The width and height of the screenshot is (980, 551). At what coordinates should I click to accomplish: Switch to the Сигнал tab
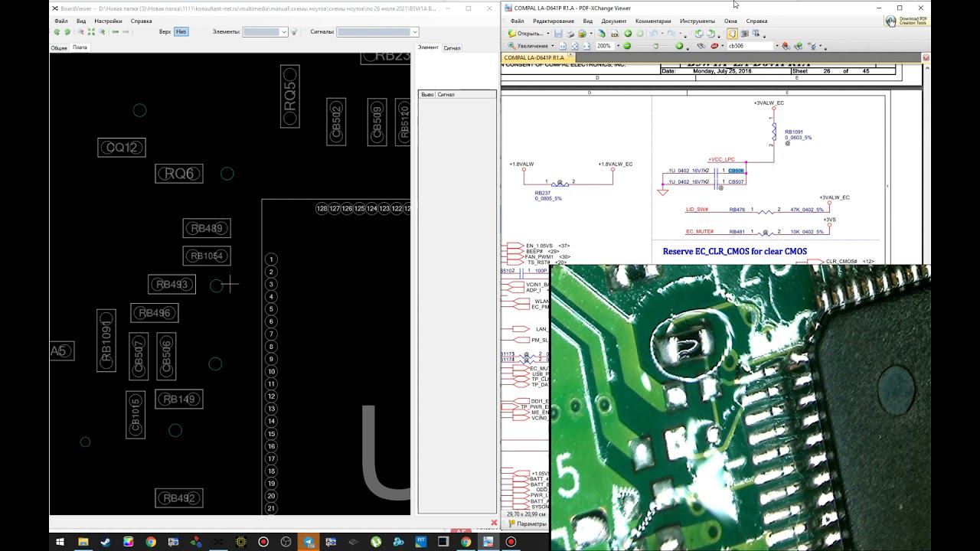(452, 48)
